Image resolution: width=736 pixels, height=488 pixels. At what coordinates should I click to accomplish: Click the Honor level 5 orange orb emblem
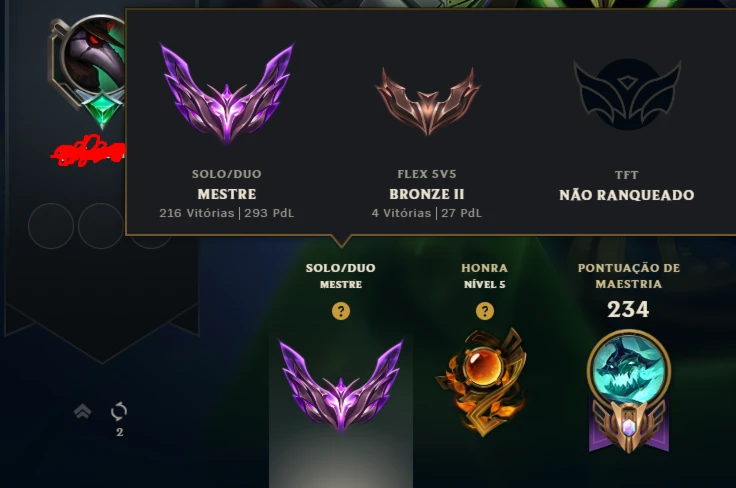click(x=482, y=382)
